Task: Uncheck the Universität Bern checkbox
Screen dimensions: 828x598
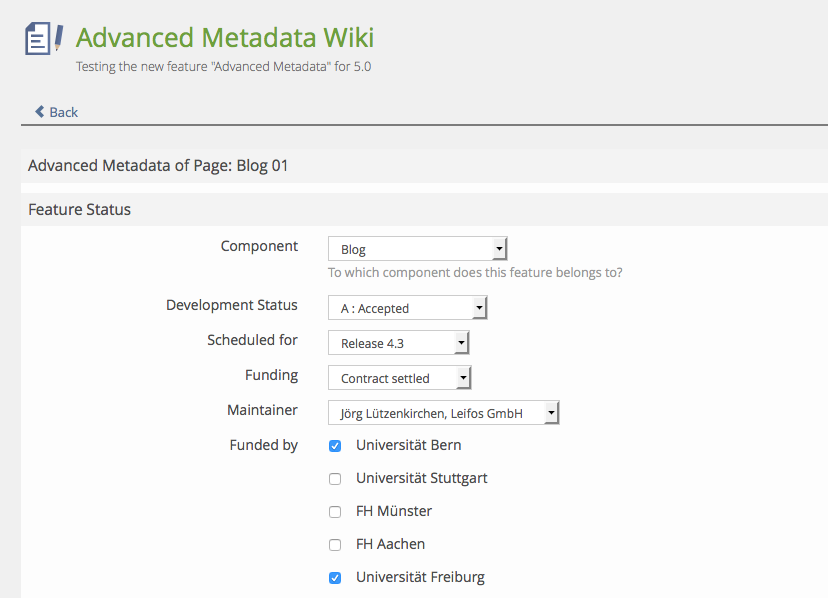Action: coord(335,446)
